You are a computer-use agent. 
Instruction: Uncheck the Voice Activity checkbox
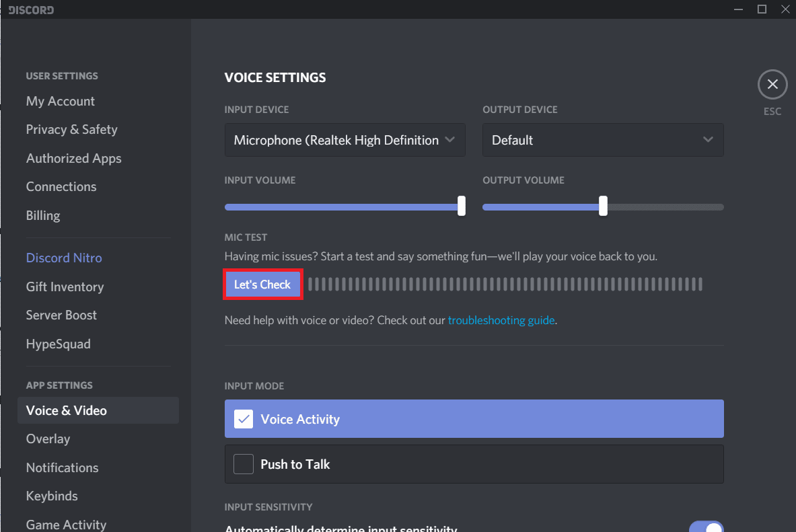click(243, 419)
